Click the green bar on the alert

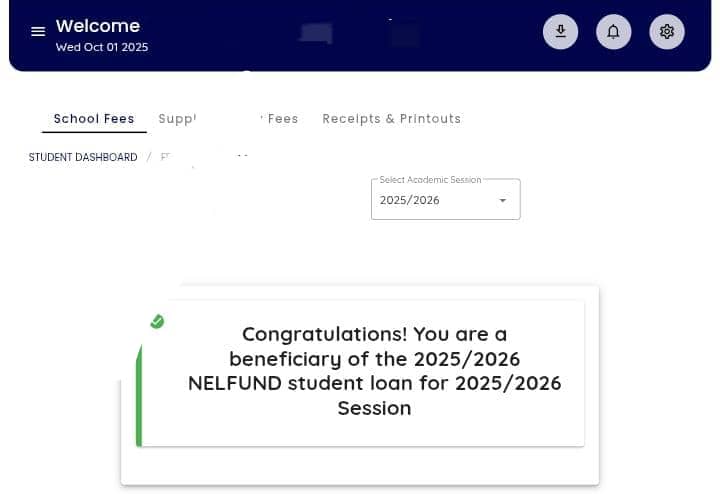[x=139, y=400]
